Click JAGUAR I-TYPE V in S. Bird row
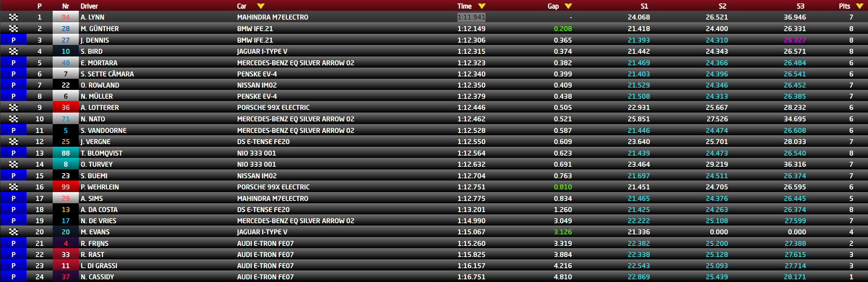Viewport: 868px width, 282px height. [262, 51]
